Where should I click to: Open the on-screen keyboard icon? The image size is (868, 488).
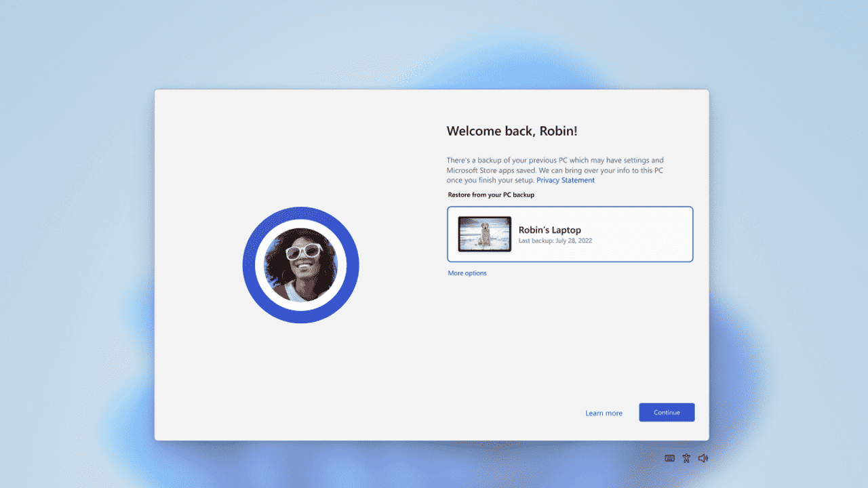(x=669, y=457)
